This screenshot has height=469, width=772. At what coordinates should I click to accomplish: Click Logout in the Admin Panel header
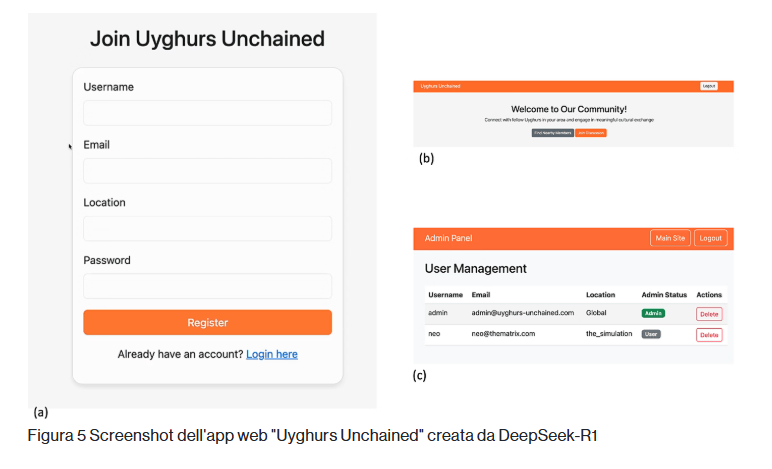711,238
